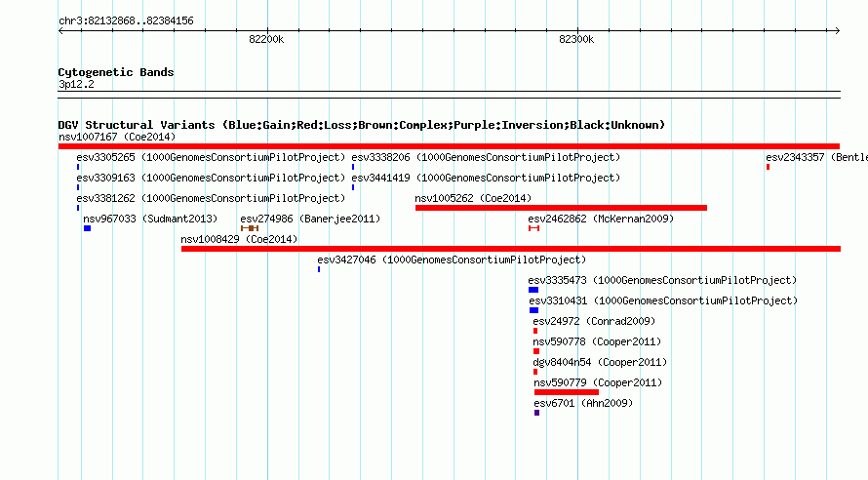
Task: Open nsv1008429 (Coe2014) label
Action: click(x=239, y=239)
